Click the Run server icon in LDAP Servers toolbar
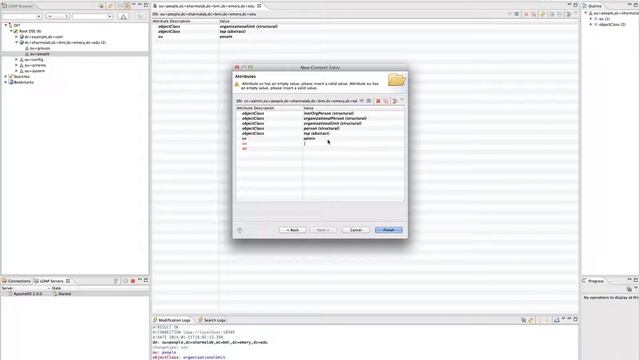Image resolution: width=640 pixels, height=360 pixels. pos(125,281)
